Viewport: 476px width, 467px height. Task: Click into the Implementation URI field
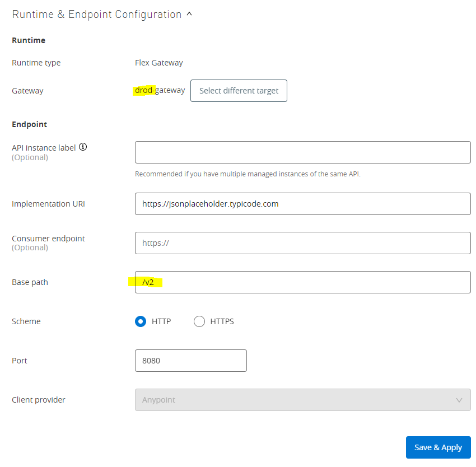[x=302, y=204]
